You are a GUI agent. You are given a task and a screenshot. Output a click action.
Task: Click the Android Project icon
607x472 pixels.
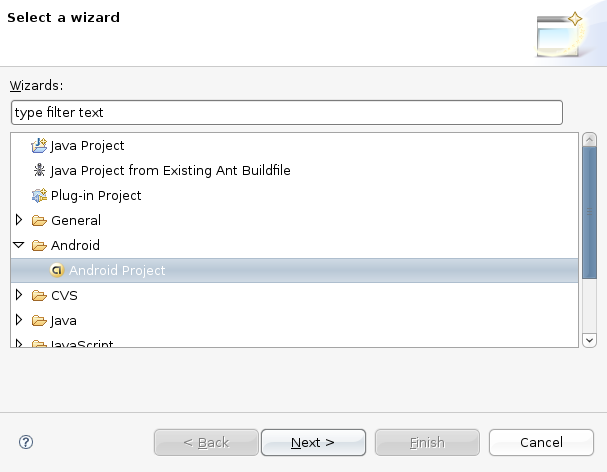[x=57, y=271]
